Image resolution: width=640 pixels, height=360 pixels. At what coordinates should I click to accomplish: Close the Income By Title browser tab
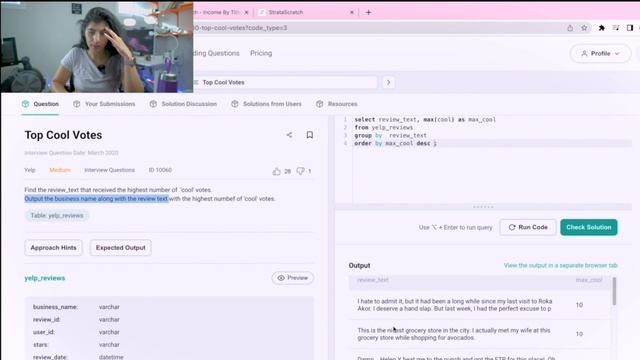coord(246,12)
